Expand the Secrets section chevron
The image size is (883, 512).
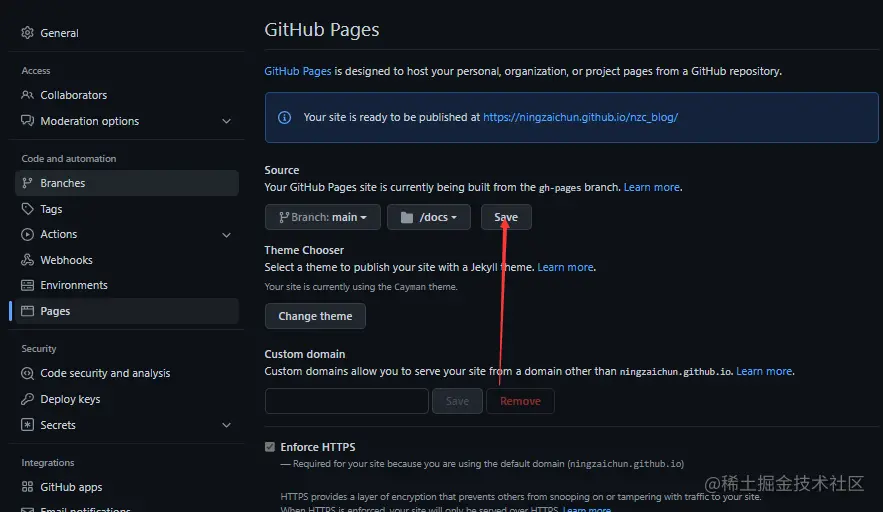(226, 425)
